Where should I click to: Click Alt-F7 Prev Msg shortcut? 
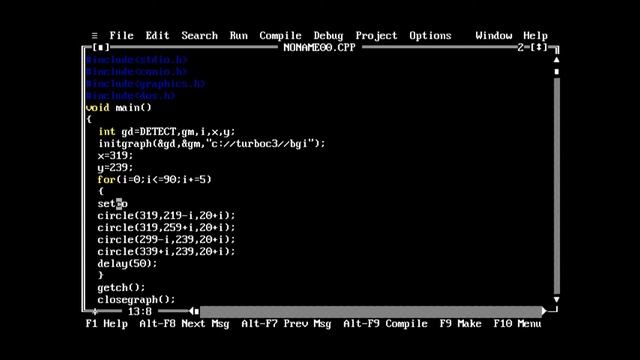tap(286, 324)
